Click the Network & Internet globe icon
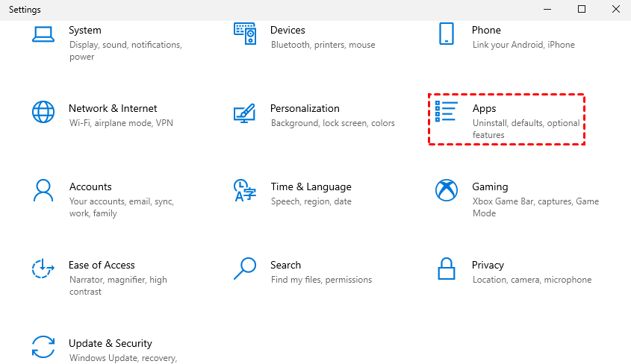 click(x=43, y=113)
